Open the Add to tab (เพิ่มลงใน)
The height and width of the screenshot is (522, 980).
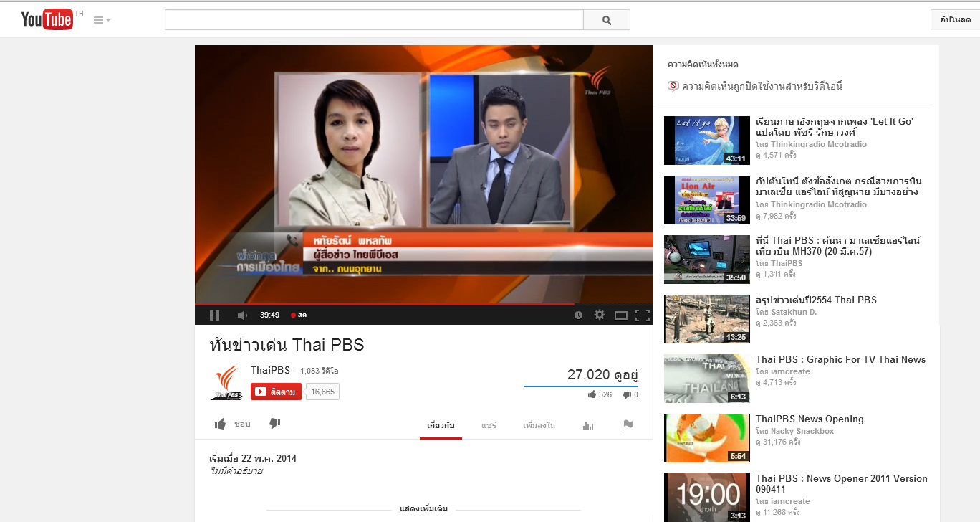(539, 425)
